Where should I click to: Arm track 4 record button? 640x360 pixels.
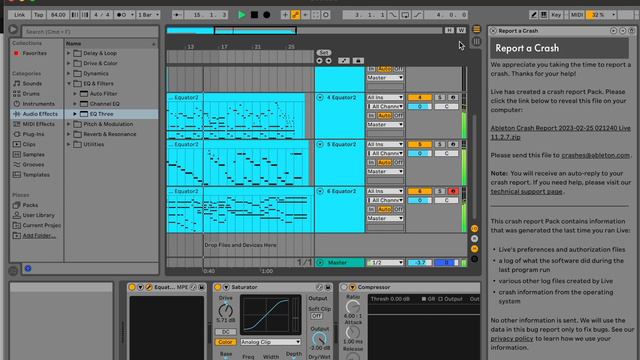(453, 98)
